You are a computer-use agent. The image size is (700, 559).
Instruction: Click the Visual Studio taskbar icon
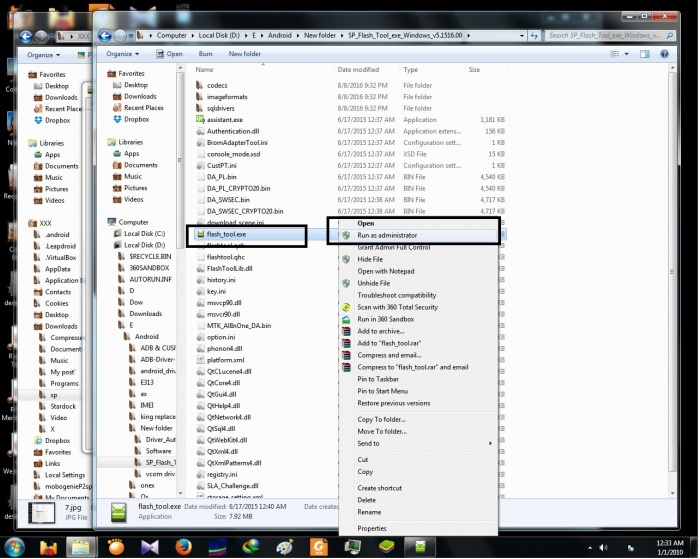[150, 547]
